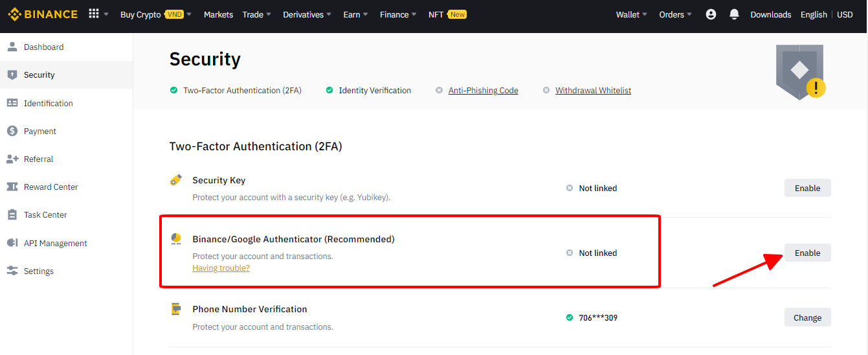Go to Payment in the sidebar
868x355 pixels.
coord(66,131)
